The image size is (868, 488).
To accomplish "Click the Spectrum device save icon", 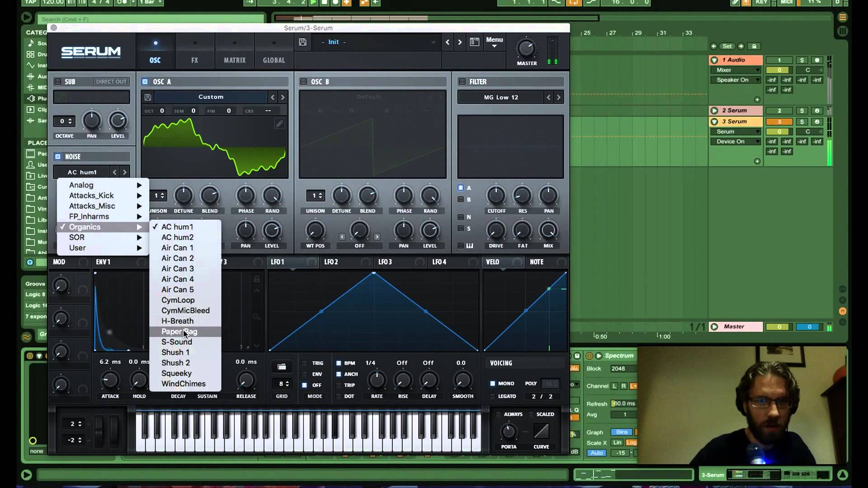I will [x=577, y=356].
